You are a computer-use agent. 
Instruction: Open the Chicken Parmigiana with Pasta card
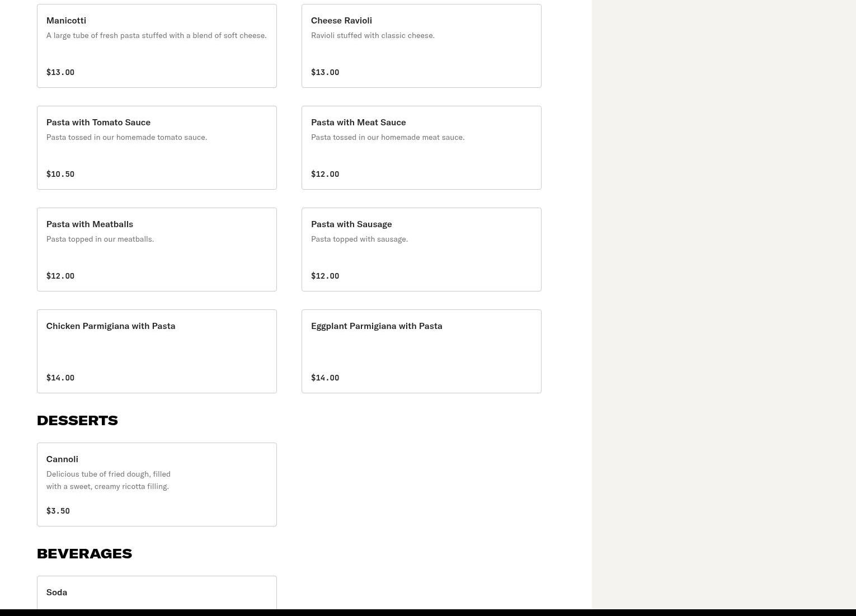(157, 351)
